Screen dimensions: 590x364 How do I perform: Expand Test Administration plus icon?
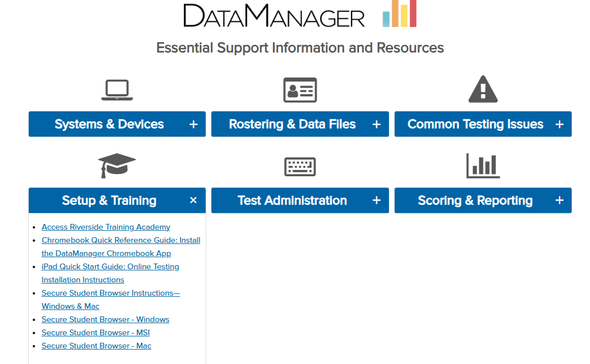point(377,200)
